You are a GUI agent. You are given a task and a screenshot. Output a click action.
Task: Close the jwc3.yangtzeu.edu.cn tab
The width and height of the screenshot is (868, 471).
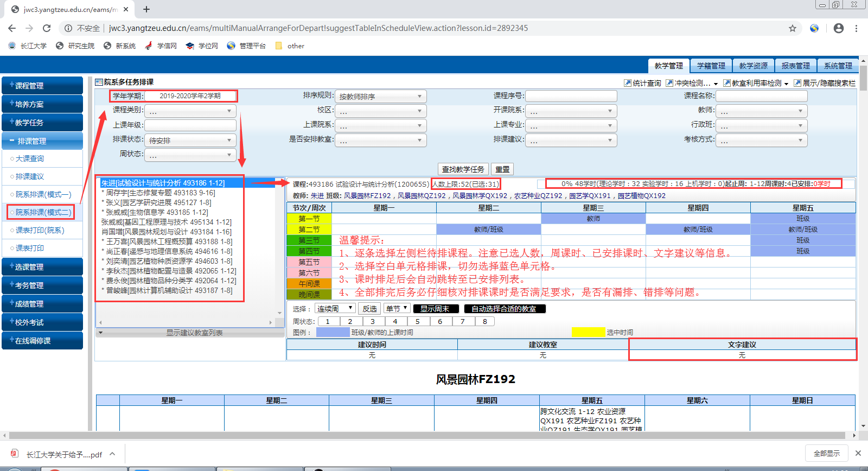126,9
